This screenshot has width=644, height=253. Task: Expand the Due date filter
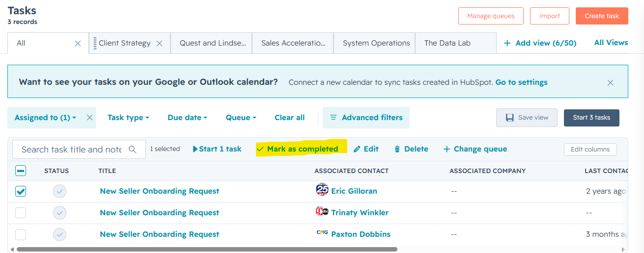(x=188, y=118)
